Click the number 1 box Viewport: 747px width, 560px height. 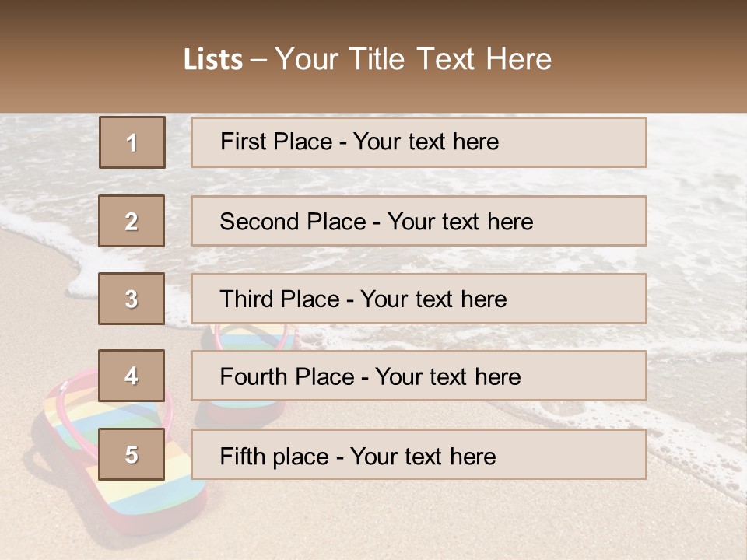[132, 142]
